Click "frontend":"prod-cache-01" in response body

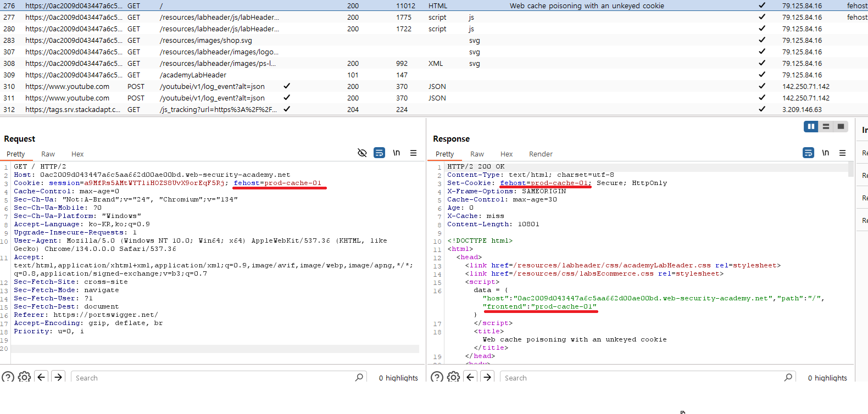[x=539, y=306]
